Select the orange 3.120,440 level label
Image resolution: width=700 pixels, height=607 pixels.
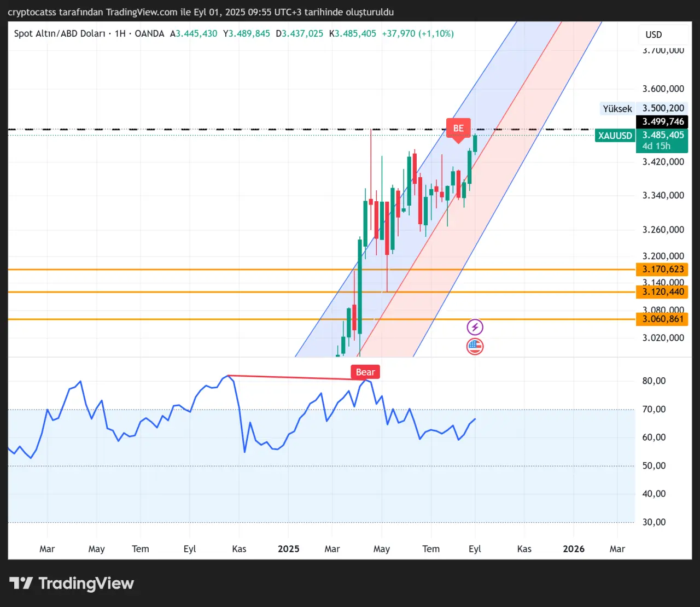pyautogui.click(x=662, y=292)
